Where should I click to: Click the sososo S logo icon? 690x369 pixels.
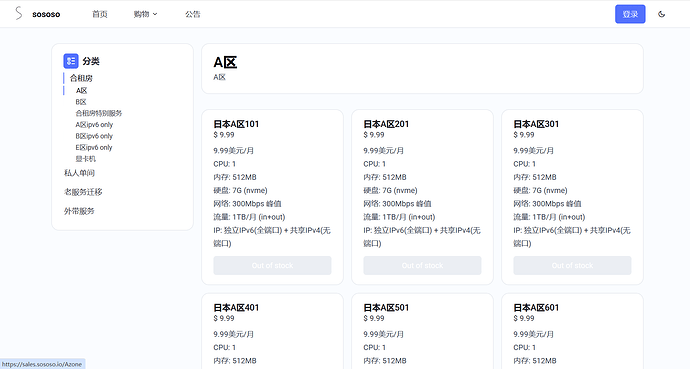coord(18,13)
